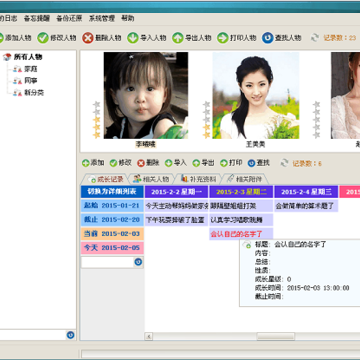Click 打印 in the growth record toolbar
This screenshot has width=360, height=360.
coord(231,163)
